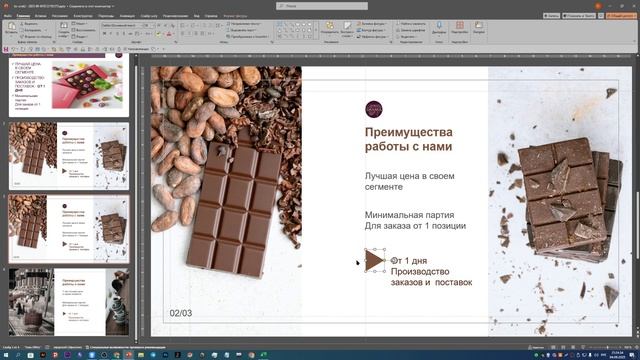
Task: Click Показать в Teams button
Action: (579, 16)
